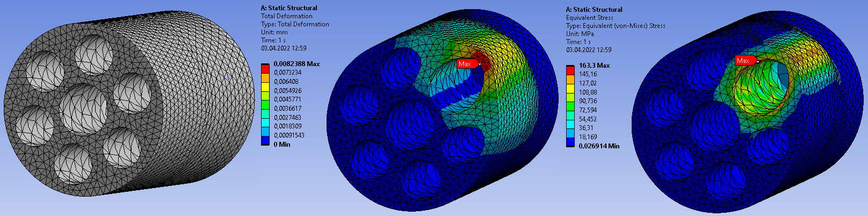The height and width of the screenshot is (216, 868).
Task: Click the '90,736' stress value
Action: [588, 101]
